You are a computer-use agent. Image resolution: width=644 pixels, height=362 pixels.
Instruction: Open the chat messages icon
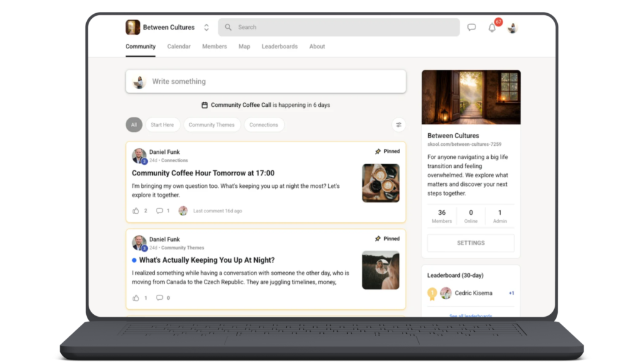(472, 28)
